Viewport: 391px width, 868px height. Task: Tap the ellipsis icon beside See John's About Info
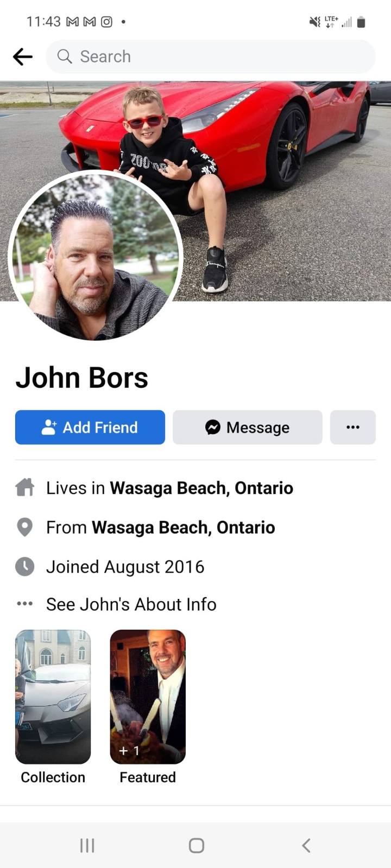click(25, 604)
